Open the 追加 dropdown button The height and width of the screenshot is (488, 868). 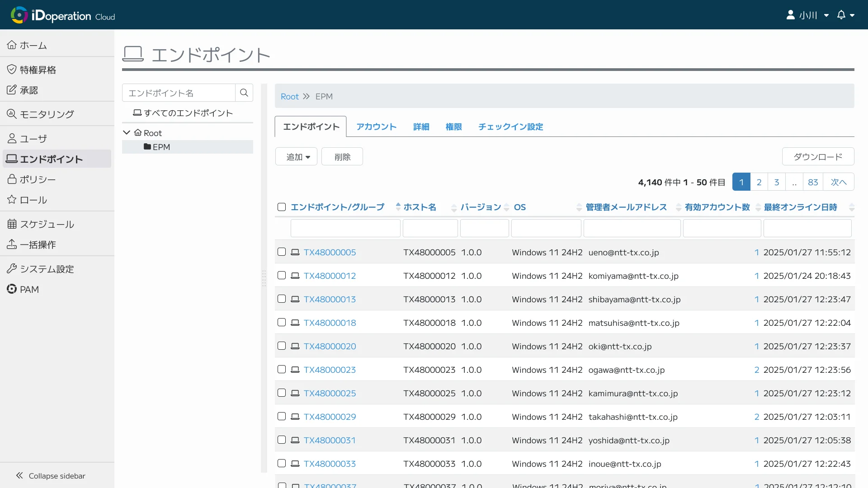tap(296, 157)
